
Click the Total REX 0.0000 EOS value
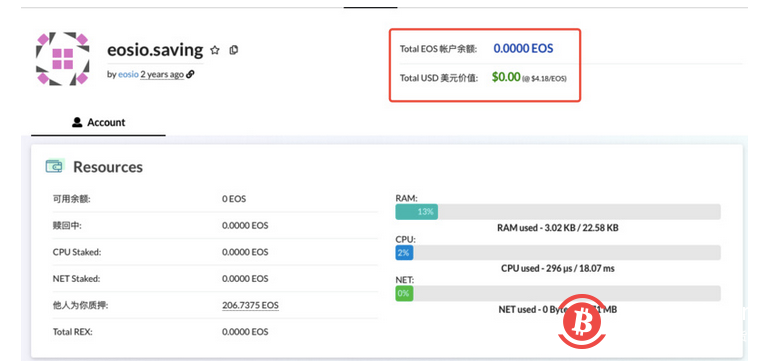point(245,332)
